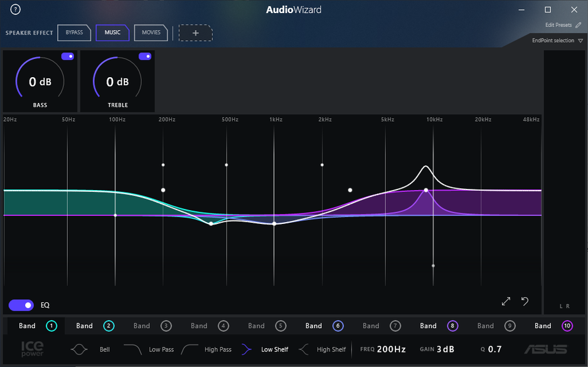Click the Bell filter label
Viewport: 588px width, 367px height.
point(105,349)
